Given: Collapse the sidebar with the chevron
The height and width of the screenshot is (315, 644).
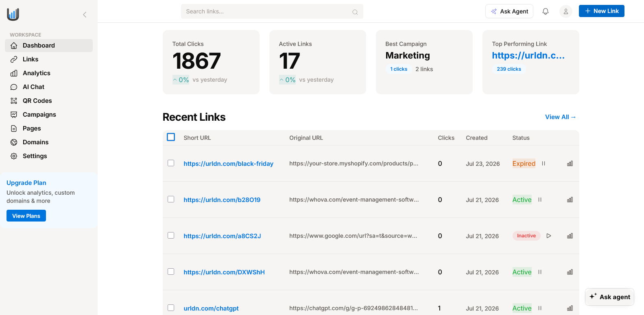Looking at the screenshot, I should coord(85,15).
